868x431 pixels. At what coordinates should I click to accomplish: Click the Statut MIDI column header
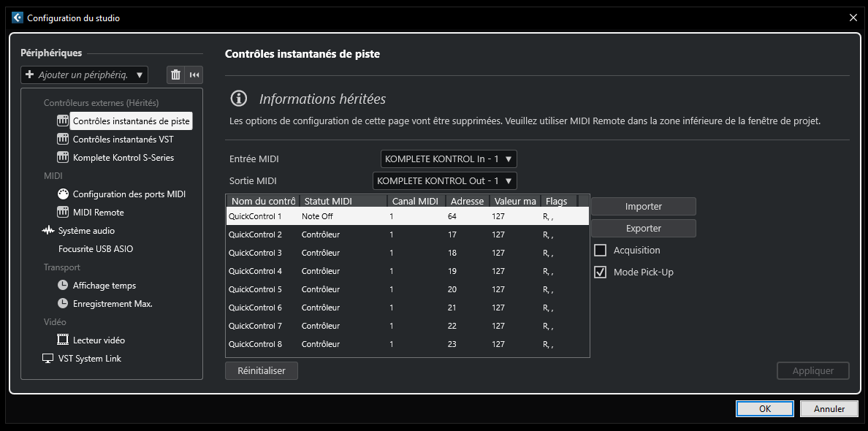pos(343,201)
